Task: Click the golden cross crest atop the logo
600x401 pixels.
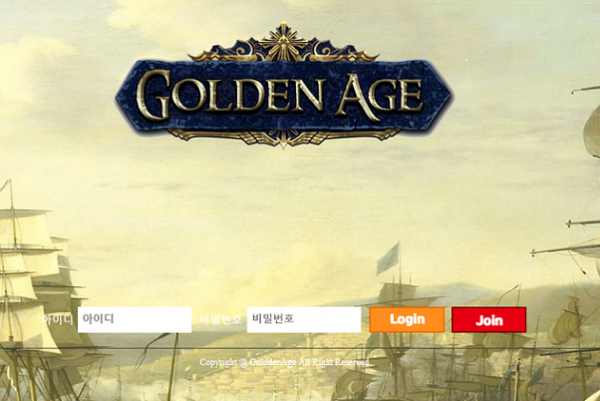Action: (284, 43)
